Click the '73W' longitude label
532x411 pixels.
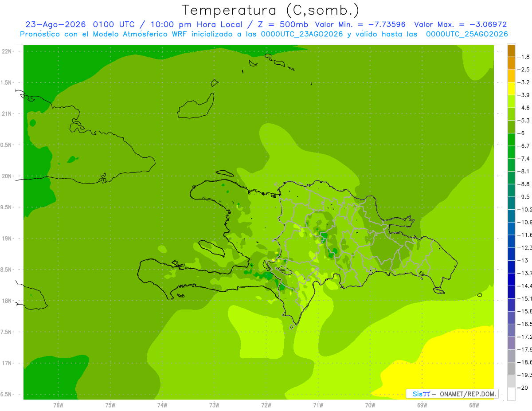[214, 405]
